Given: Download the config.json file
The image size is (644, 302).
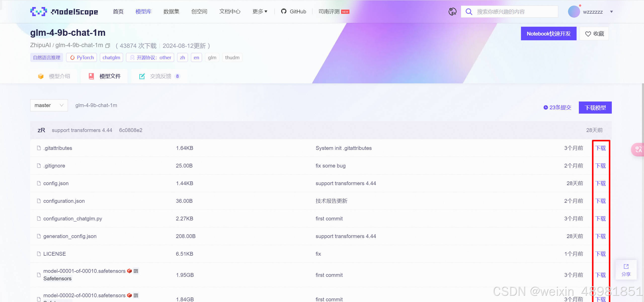Looking at the screenshot, I should click(x=600, y=183).
